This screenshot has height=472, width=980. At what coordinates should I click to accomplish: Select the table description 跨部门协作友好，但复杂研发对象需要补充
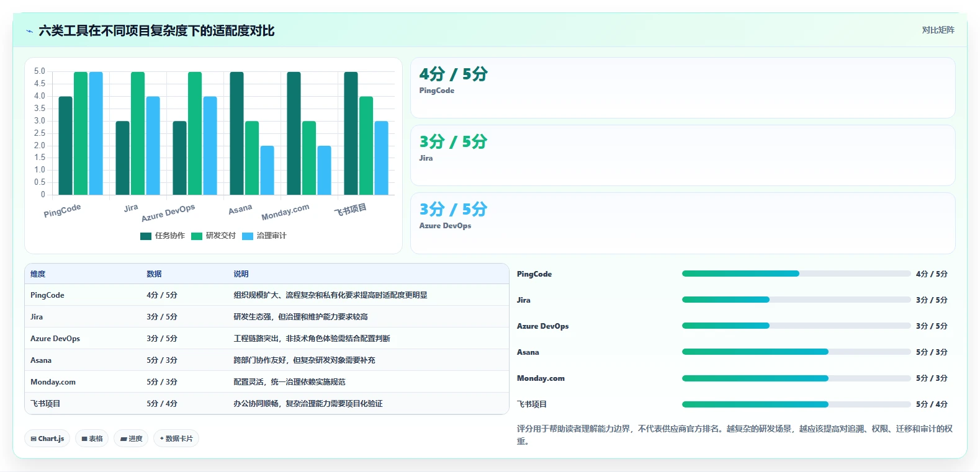point(304,360)
